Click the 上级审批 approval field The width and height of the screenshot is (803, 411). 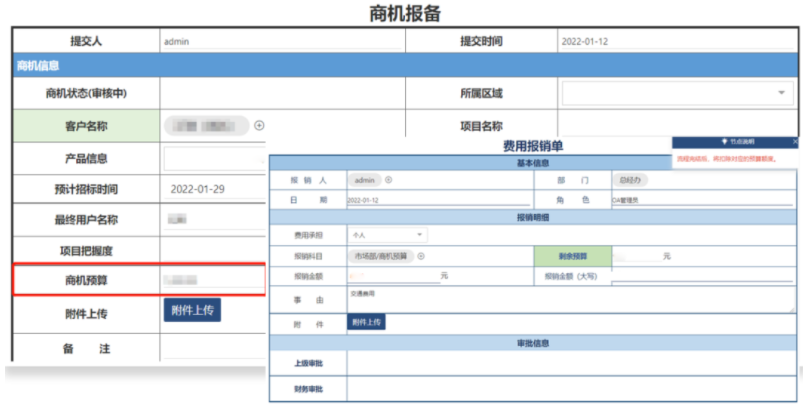point(571,363)
